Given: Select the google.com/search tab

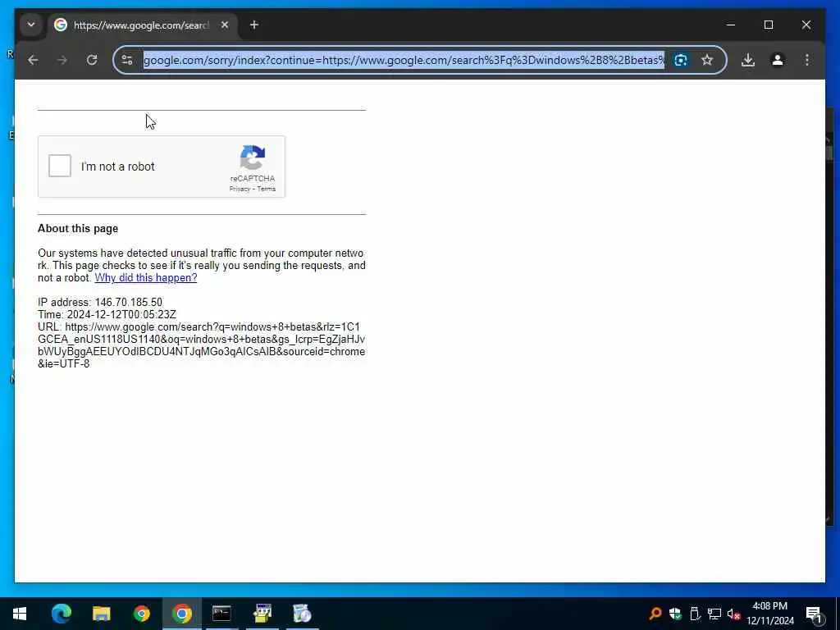Looking at the screenshot, I should (x=142, y=25).
